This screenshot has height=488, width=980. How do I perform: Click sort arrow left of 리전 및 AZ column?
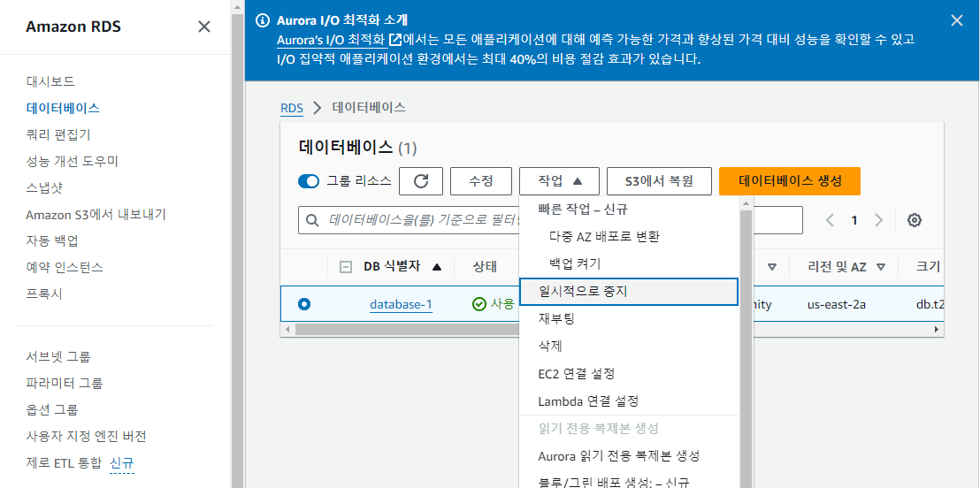click(x=772, y=267)
